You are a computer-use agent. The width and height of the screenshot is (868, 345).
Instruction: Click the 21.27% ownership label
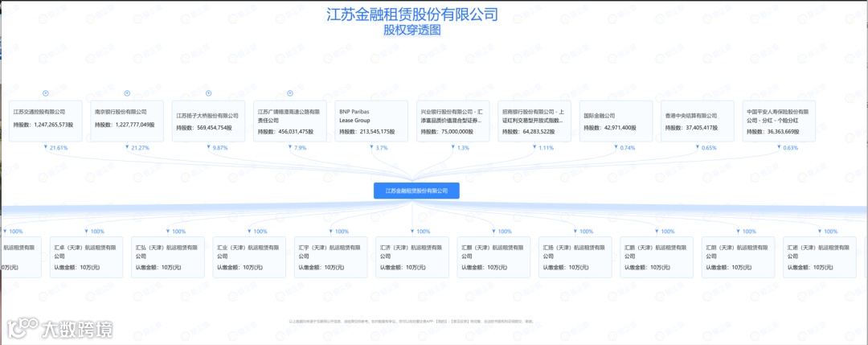tap(140, 148)
